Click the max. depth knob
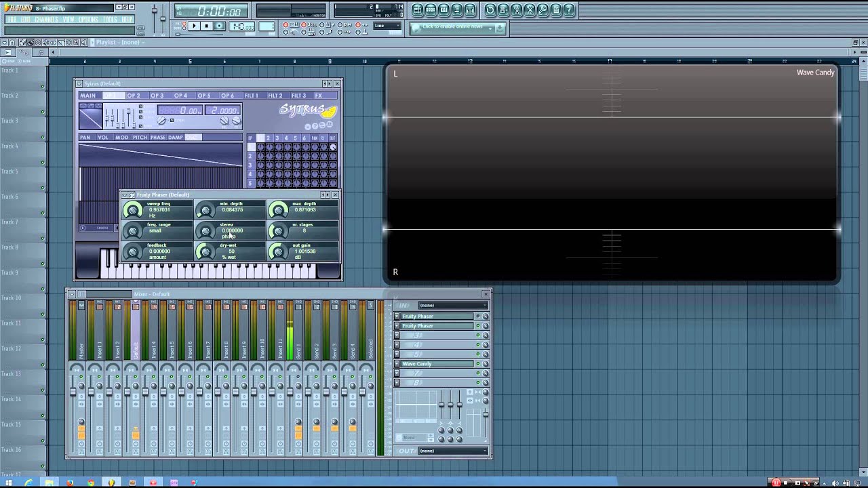The height and width of the screenshot is (488, 868). (278, 209)
